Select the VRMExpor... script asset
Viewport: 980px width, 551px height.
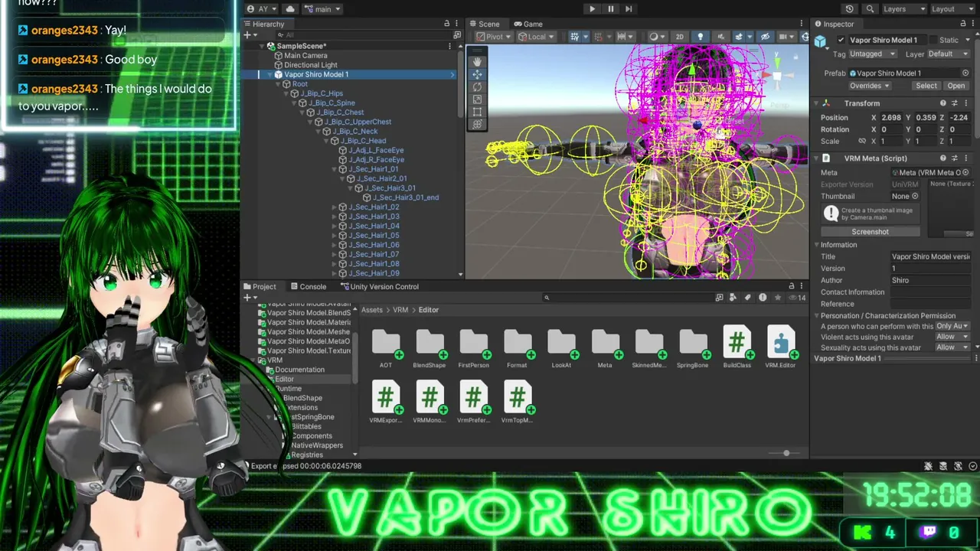[x=386, y=403]
